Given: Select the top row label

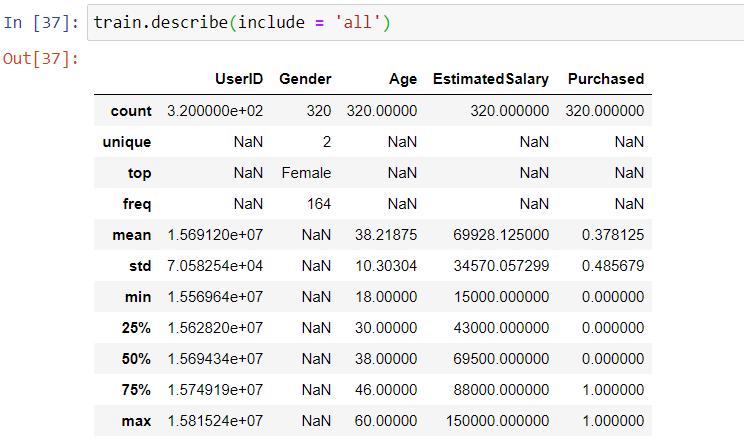Looking at the screenshot, I should pyautogui.click(x=140, y=173).
